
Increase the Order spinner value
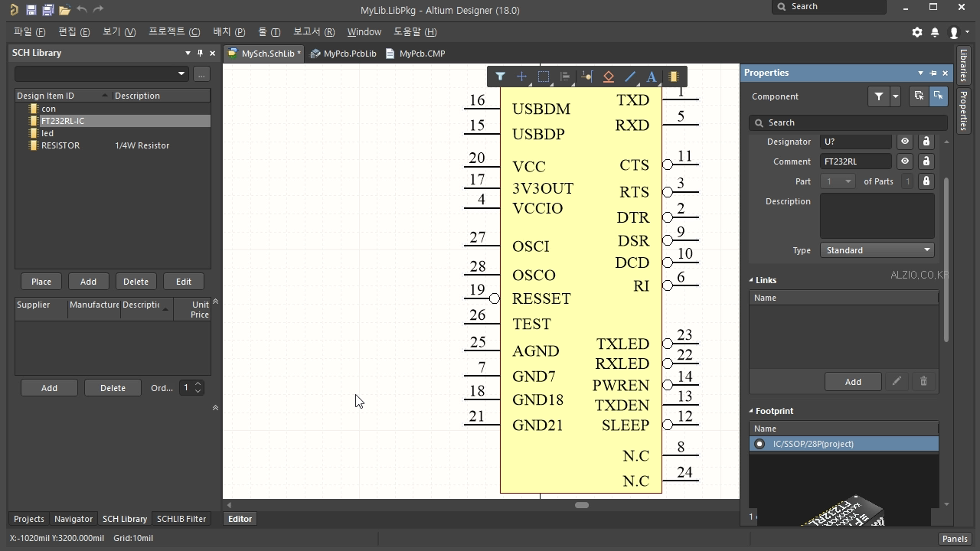click(x=198, y=384)
